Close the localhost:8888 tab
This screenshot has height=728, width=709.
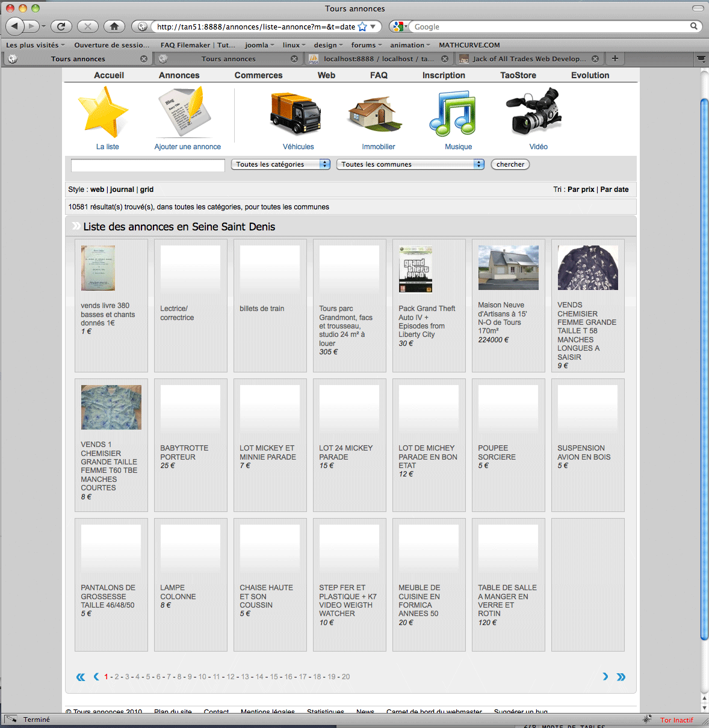click(445, 59)
